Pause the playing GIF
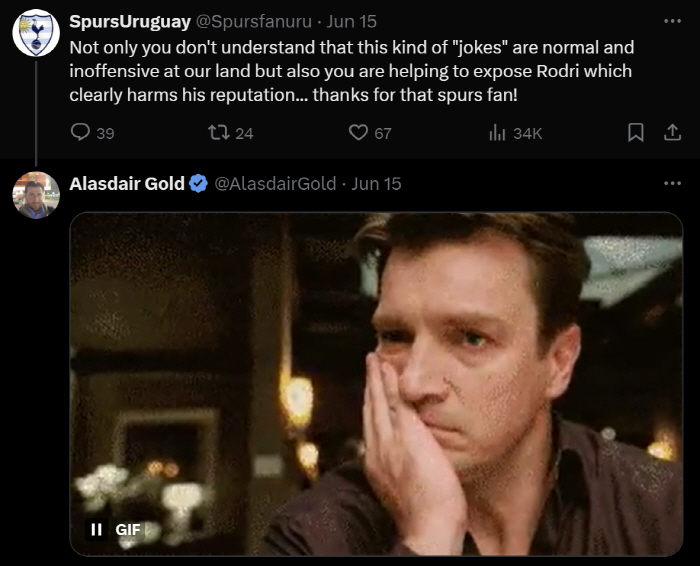The width and height of the screenshot is (700, 566). pyautogui.click(x=96, y=529)
